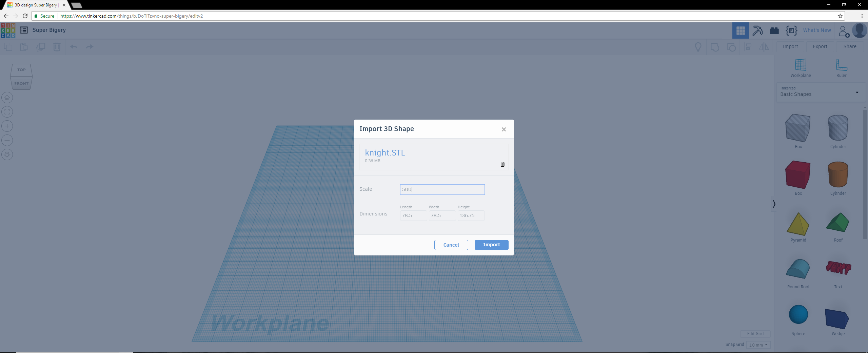Group shapes using the group icon
The image size is (868, 353).
pos(715,47)
